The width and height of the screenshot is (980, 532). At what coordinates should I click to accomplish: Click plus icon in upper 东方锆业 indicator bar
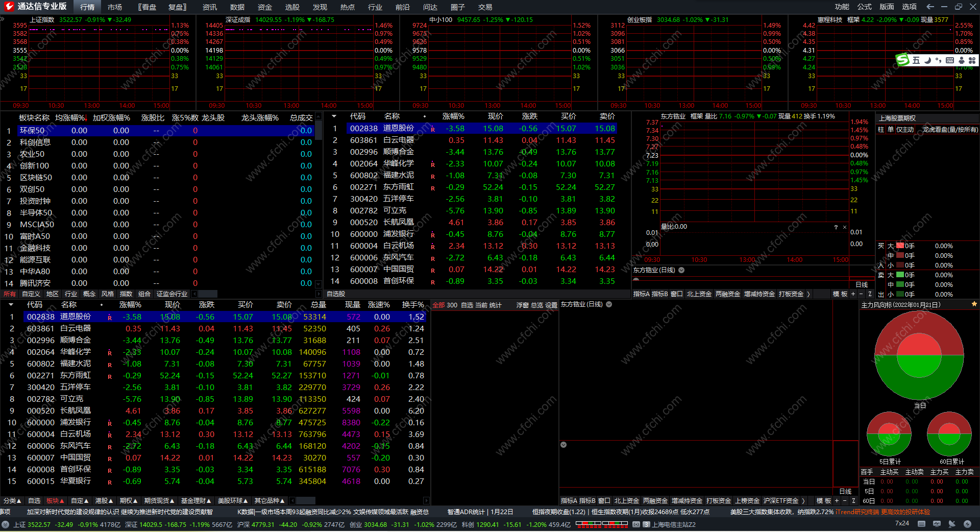tap(853, 294)
